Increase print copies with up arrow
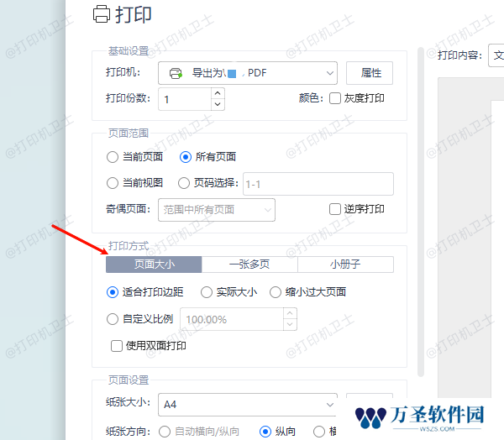Image resolution: width=504 pixels, height=440 pixels. (218, 93)
